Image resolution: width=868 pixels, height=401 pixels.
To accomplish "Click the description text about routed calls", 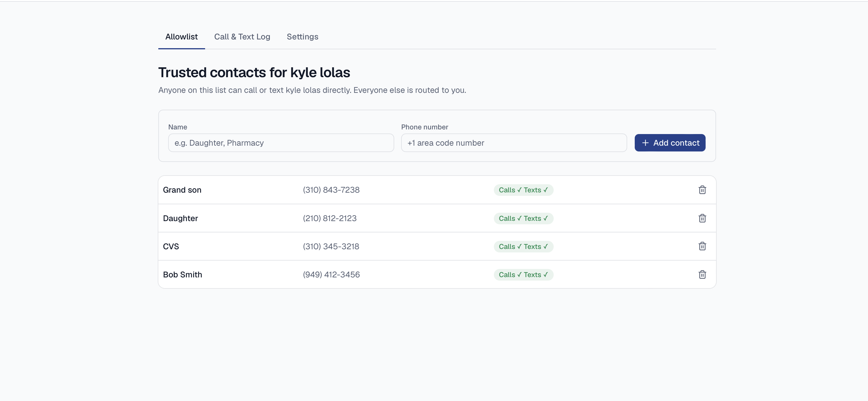I will pyautogui.click(x=312, y=90).
